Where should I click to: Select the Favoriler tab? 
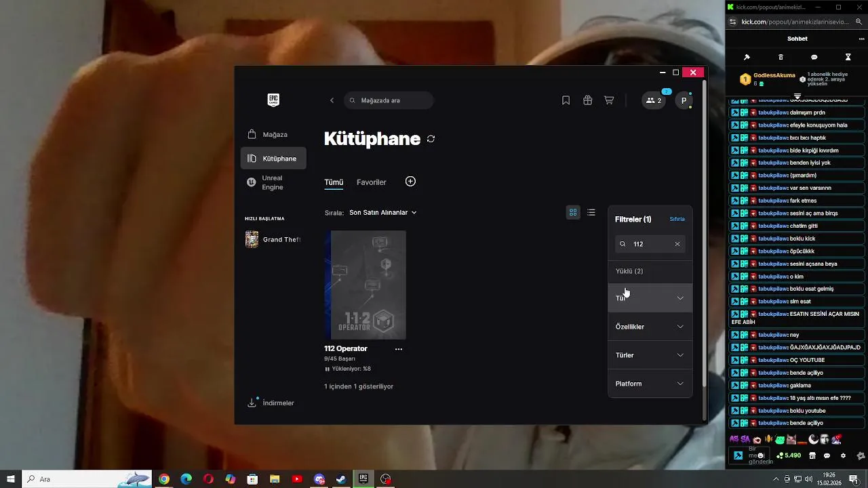tap(372, 182)
